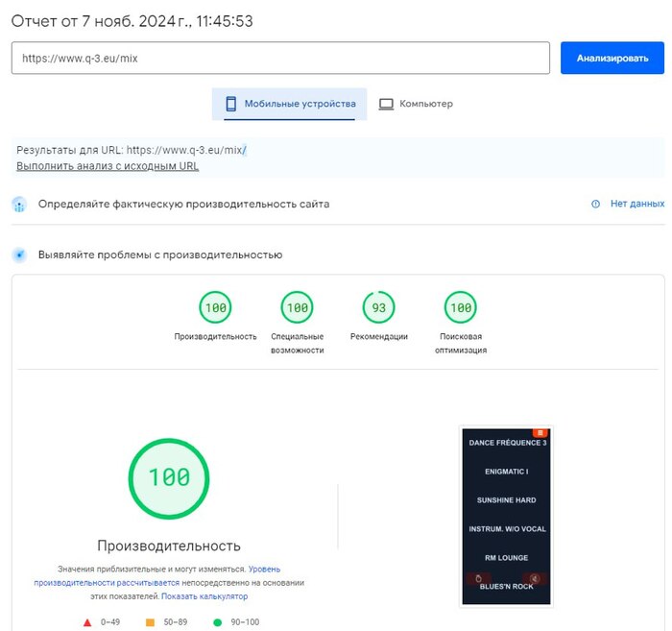Image resolution: width=672 pixels, height=631 pixels.
Task: Click the performance diagnostics section icon
Action: [x=19, y=255]
